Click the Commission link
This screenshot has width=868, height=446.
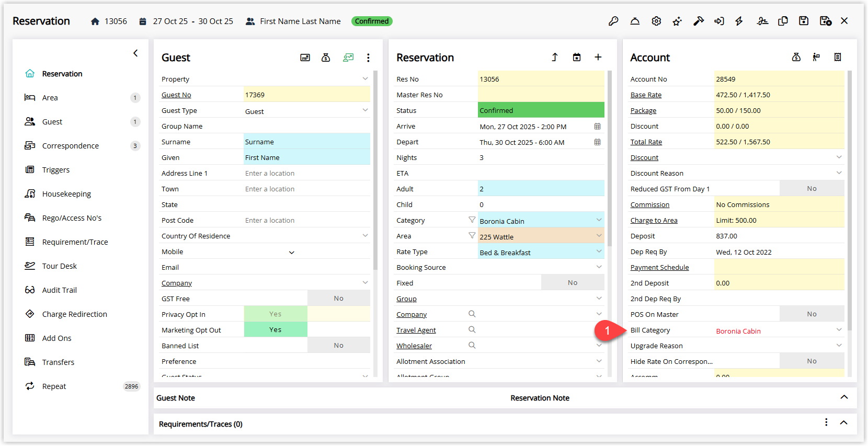(649, 204)
